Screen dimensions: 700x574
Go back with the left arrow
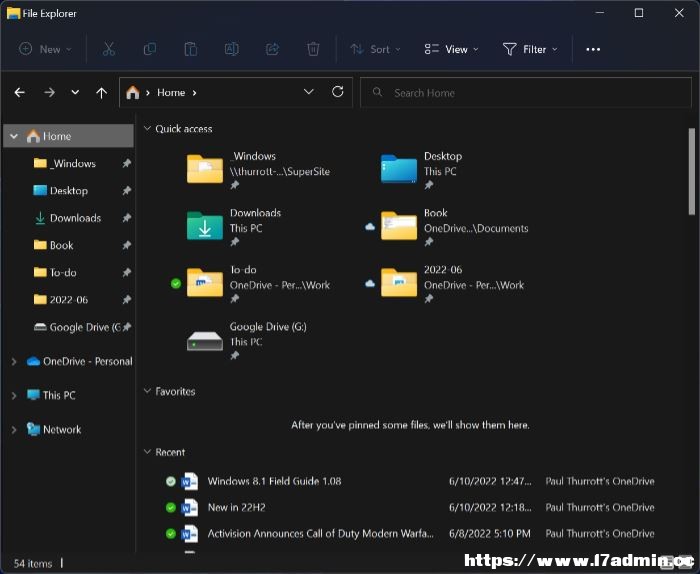pyautogui.click(x=20, y=92)
